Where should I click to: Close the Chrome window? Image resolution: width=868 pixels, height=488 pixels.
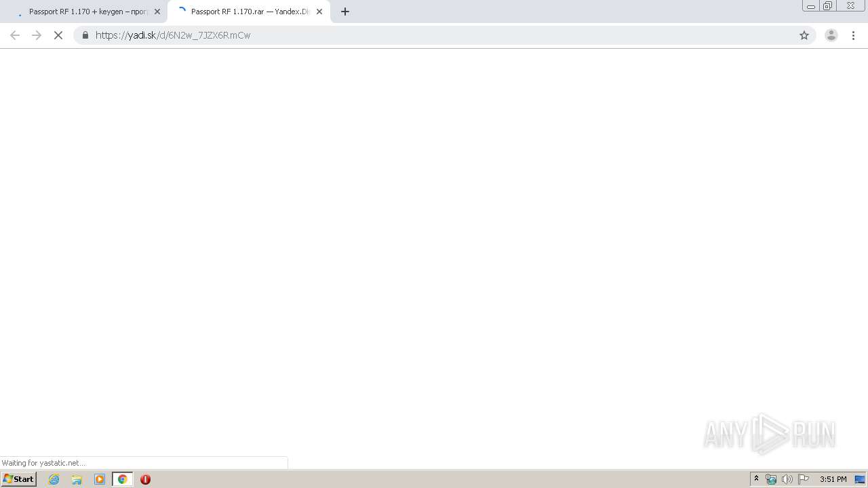point(850,5)
